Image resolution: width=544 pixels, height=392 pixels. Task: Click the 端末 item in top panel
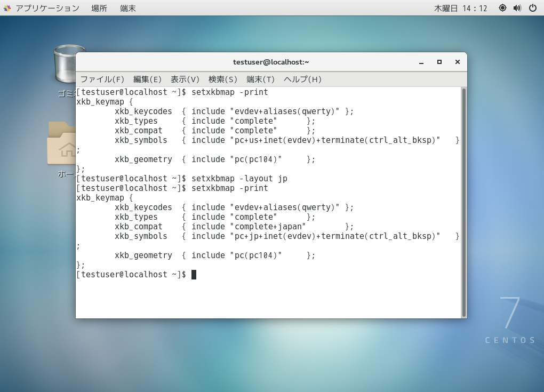click(x=127, y=8)
